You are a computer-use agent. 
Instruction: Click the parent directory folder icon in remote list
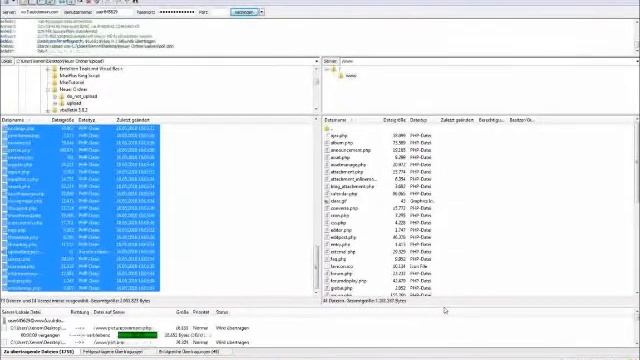tap(327, 129)
